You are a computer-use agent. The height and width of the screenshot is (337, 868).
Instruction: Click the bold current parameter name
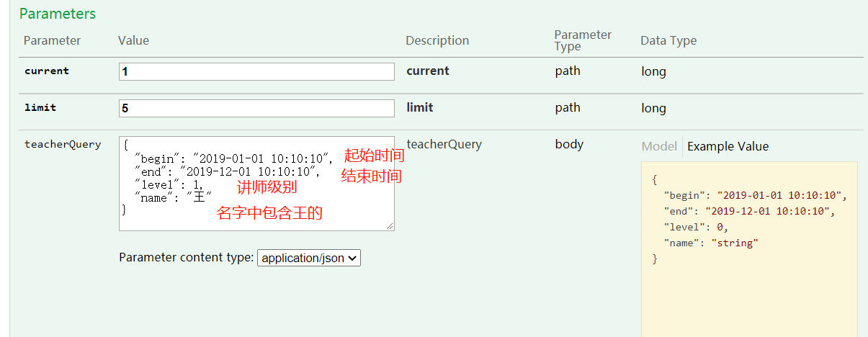click(47, 71)
